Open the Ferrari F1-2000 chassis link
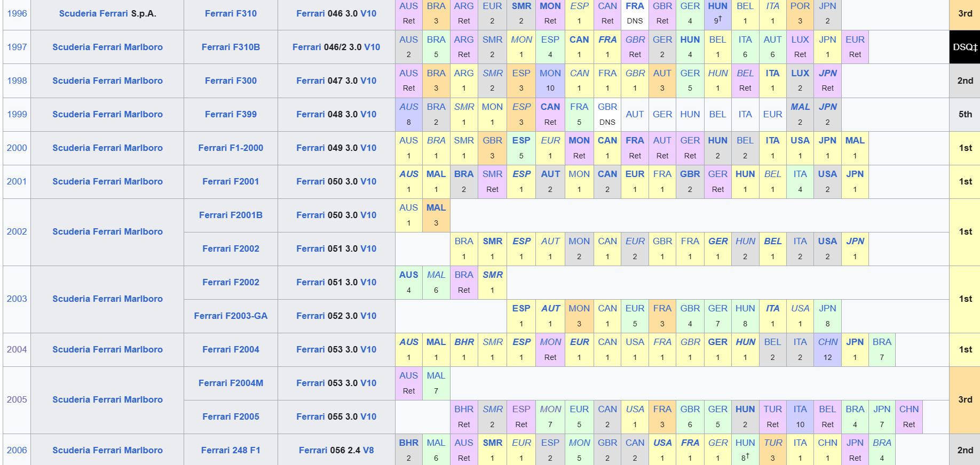This screenshot has width=980, height=465. coord(231,148)
